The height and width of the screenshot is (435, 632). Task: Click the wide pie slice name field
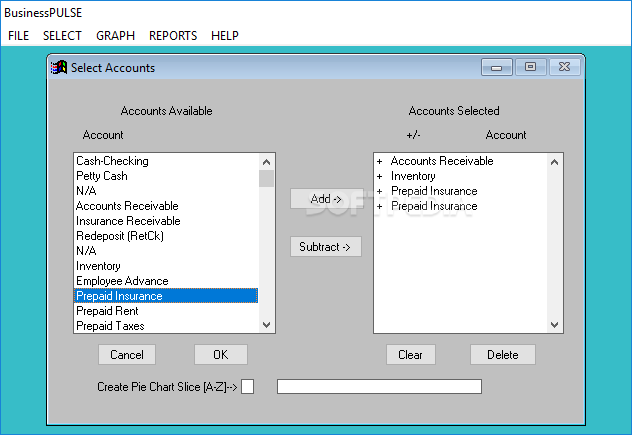379,386
